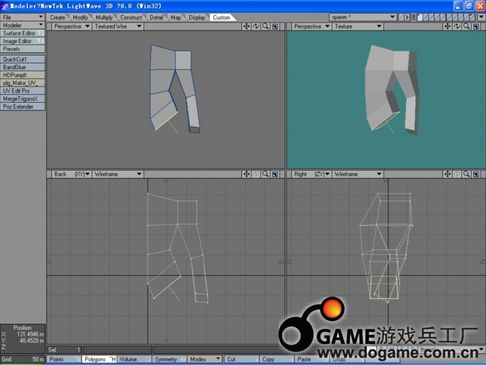The image size is (486, 365).
Task: Open the Image Editor
Action: coord(22,41)
